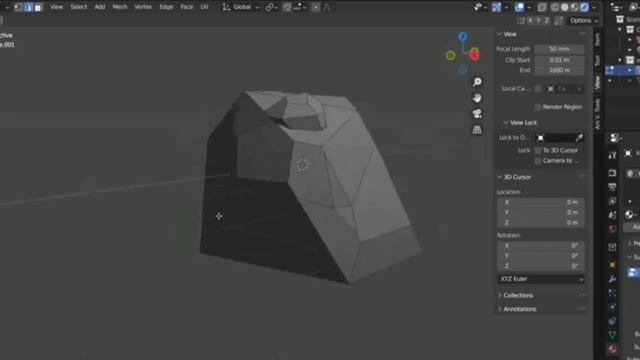Viewport: 640px width, 360px height.
Task: Expand the Collections panel
Action: pos(500,296)
